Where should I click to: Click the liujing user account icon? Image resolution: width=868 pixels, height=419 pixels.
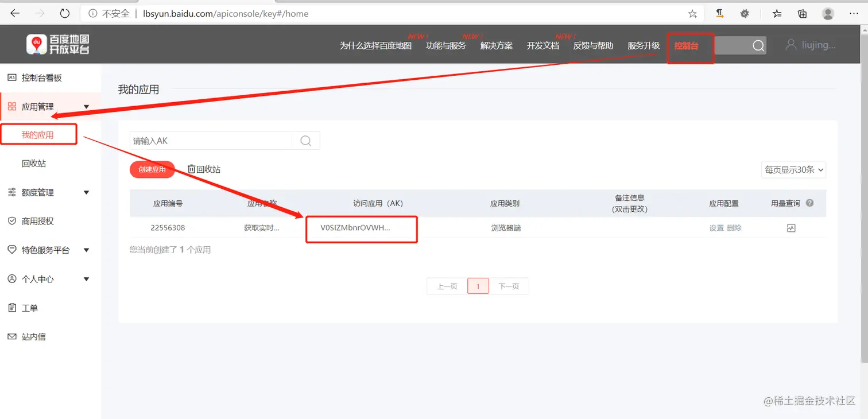click(790, 45)
